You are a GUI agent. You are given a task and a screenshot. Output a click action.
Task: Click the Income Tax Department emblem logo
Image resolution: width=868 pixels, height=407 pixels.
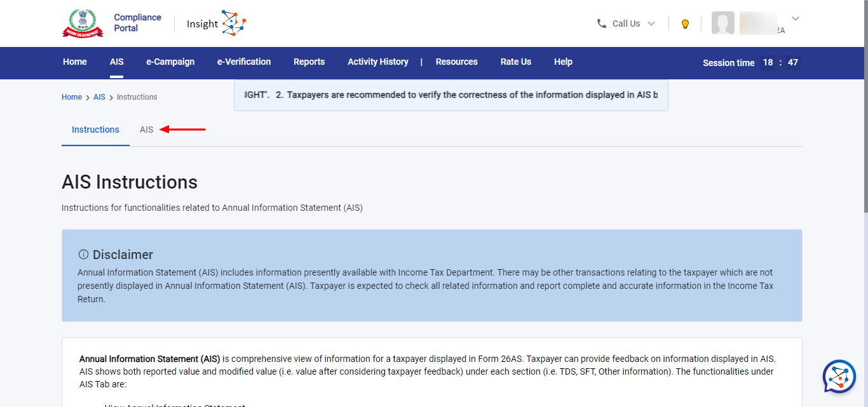click(x=83, y=23)
